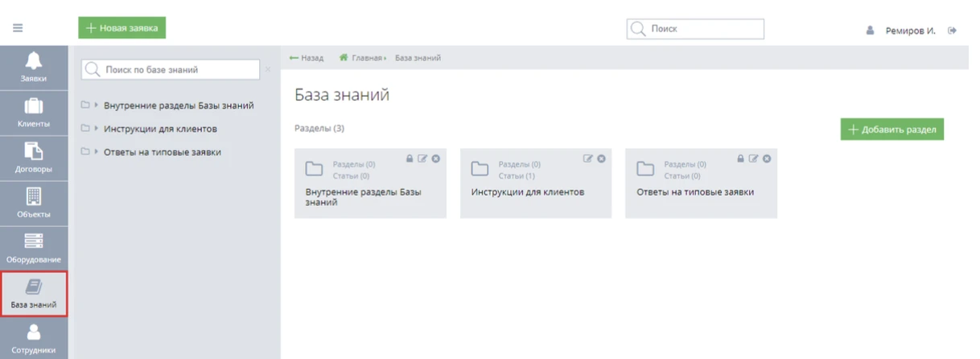The width and height of the screenshot is (980, 359).
Task: Open the Ремиров И. user profile
Action: pyautogui.click(x=911, y=31)
